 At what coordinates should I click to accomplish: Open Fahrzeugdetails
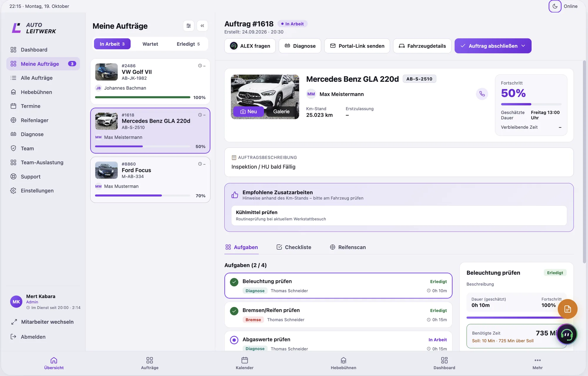pos(422,46)
